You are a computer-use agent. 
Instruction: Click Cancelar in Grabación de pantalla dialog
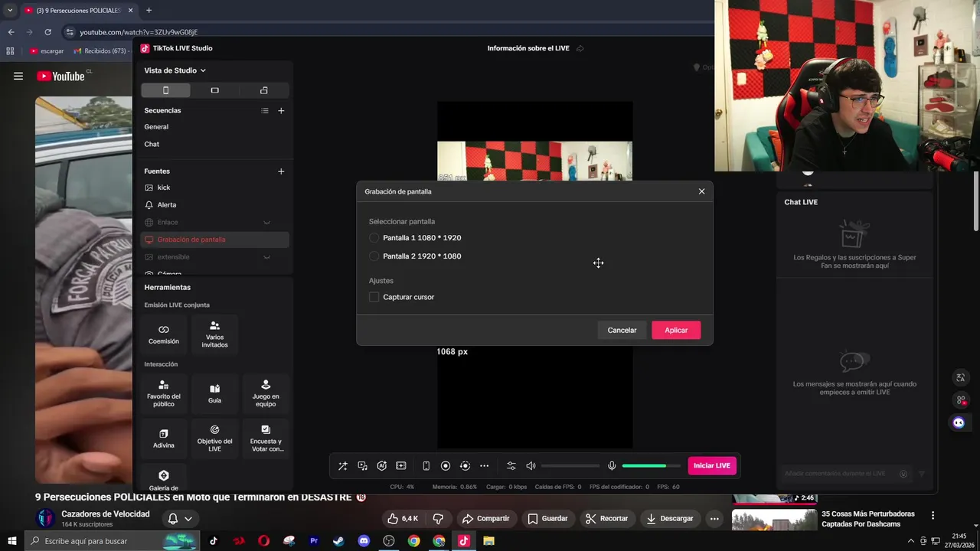click(x=622, y=330)
